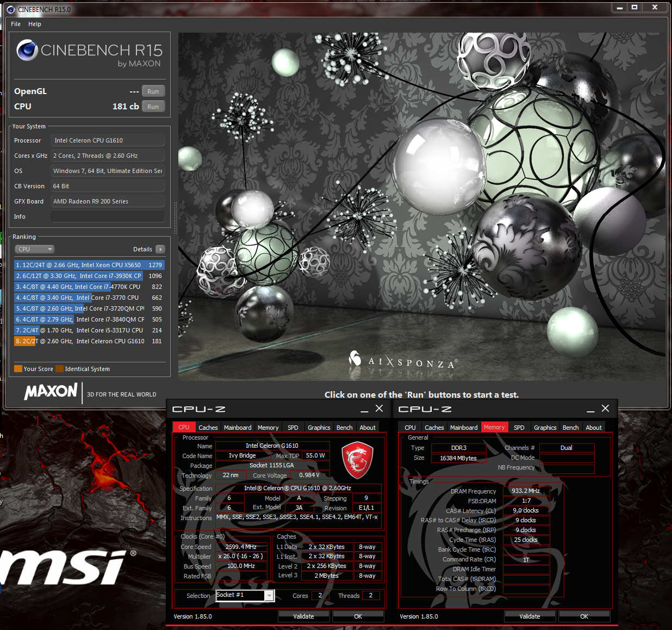Close the left CPU-Z window
The image size is (672, 630).
379,409
